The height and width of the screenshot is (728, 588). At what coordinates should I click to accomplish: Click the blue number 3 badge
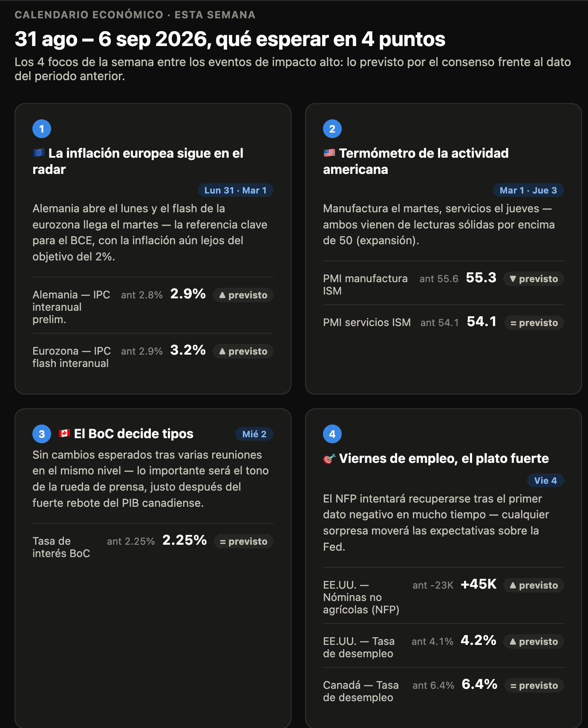click(x=42, y=434)
